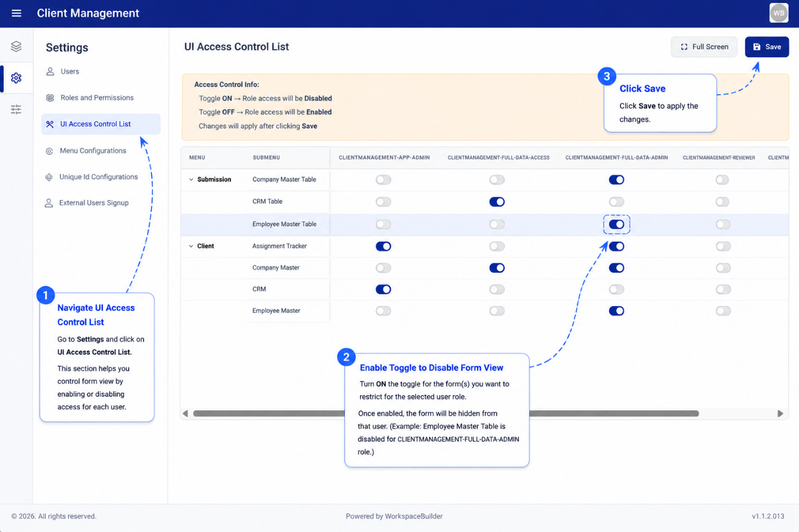Turn off Company Master Table for FULL-DATA-ADMIN

616,180
